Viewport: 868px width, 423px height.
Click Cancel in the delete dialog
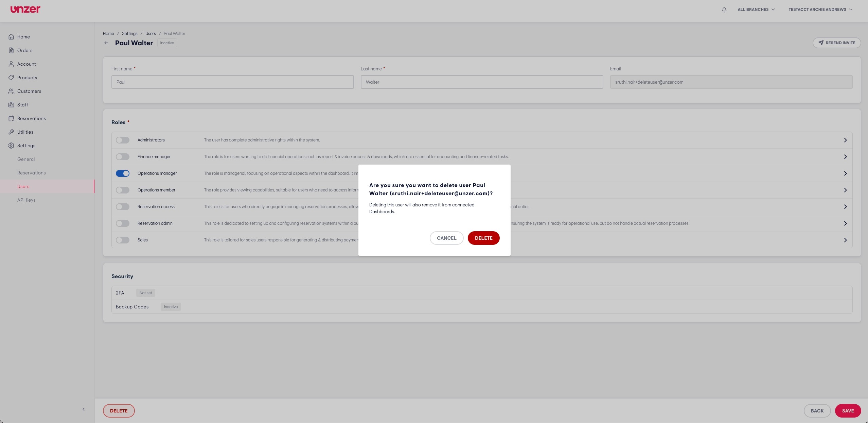point(446,238)
